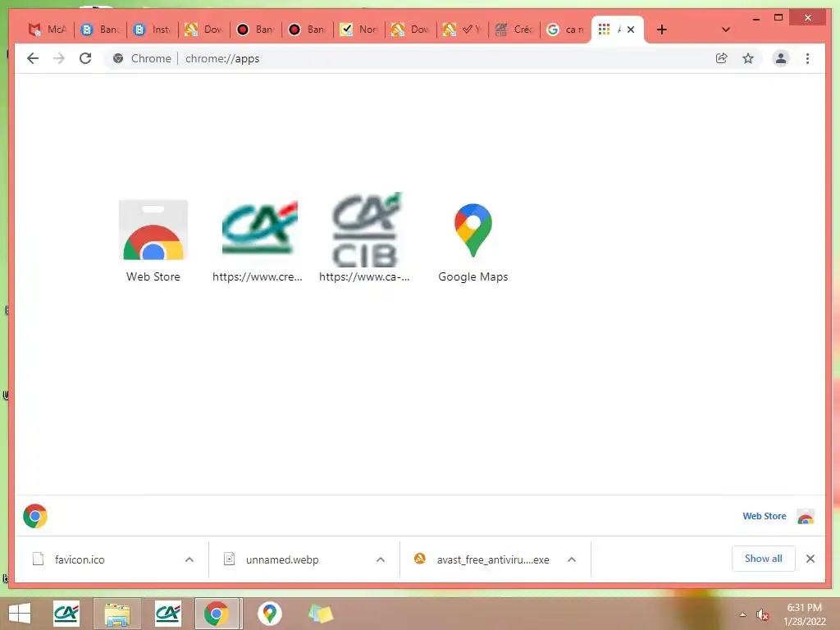Click the forward navigation arrow
Viewport: 840px width, 630px height.
(59, 58)
